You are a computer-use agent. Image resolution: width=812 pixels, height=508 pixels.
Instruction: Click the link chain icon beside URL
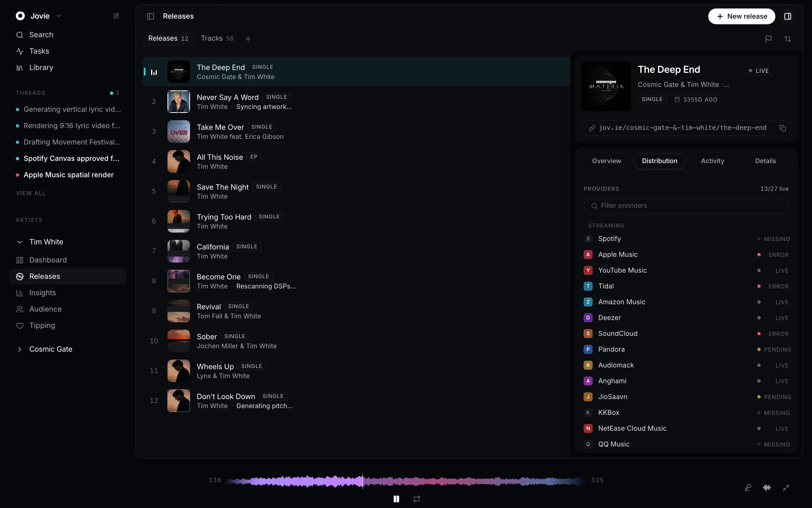pos(592,128)
